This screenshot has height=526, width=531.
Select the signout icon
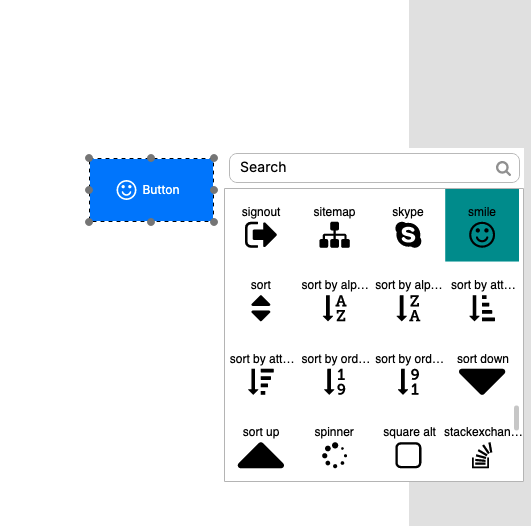click(x=261, y=235)
